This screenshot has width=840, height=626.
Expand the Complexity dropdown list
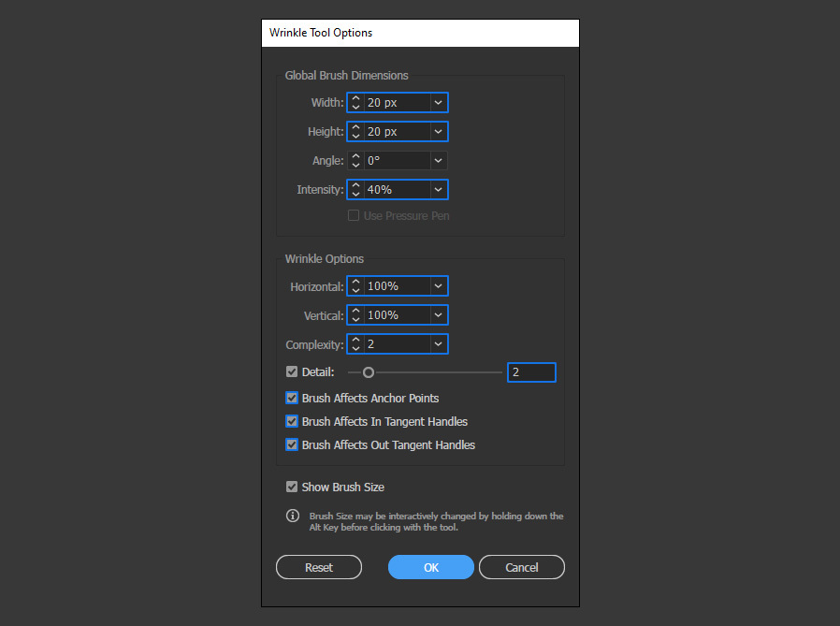(x=438, y=343)
